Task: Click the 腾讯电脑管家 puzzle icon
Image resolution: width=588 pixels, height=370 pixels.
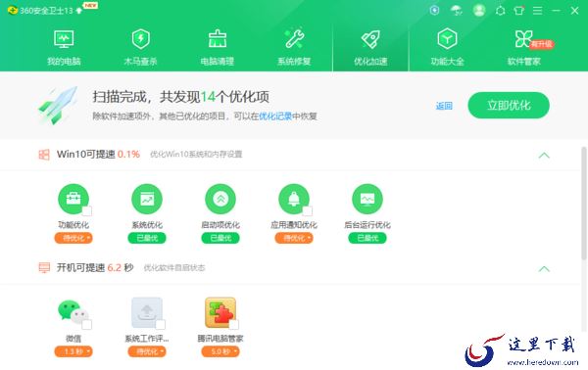Action: coord(220,312)
